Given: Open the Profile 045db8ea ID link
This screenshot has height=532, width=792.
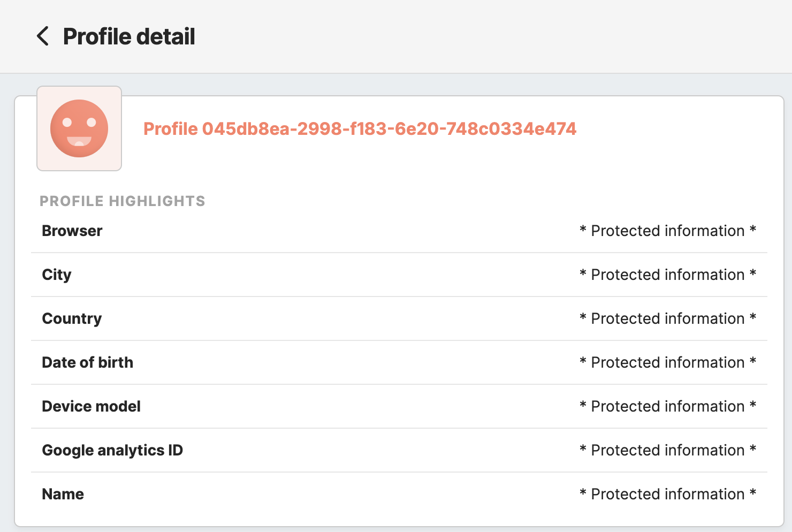Looking at the screenshot, I should pyautogui.click(x=360, y=129).
